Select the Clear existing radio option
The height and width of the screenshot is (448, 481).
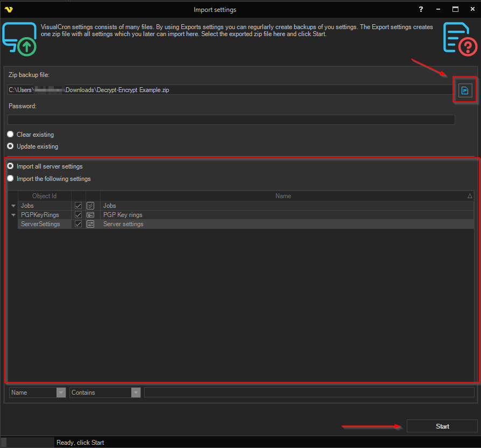tap(10, 135)
